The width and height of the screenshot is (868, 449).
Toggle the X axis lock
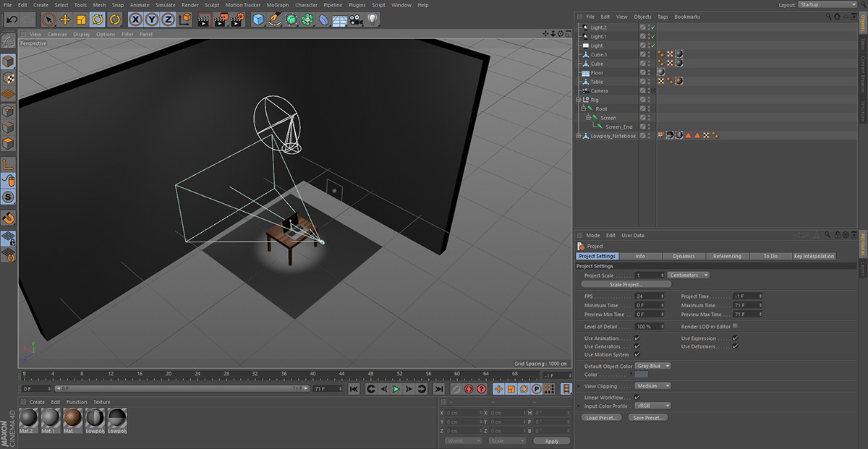coord(135,20)
